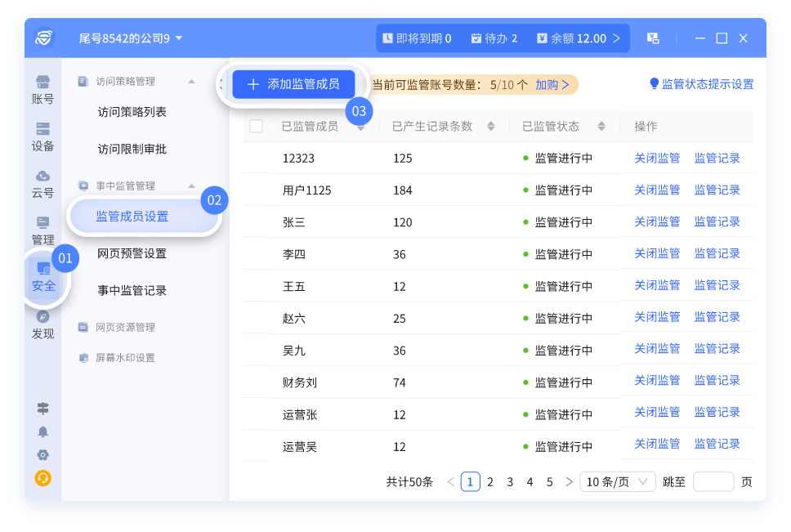Open settings gear in sidebar bottom
Screen dimensions: 791x532
[42, 454]
